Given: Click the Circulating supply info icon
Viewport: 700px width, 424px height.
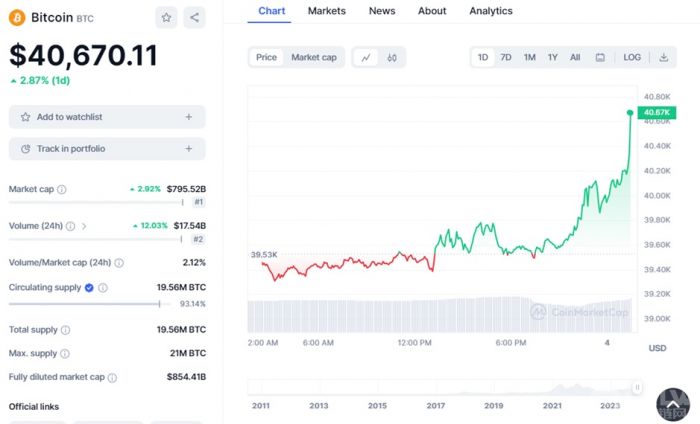Looking at the screenshot, I should coord(103,288).
